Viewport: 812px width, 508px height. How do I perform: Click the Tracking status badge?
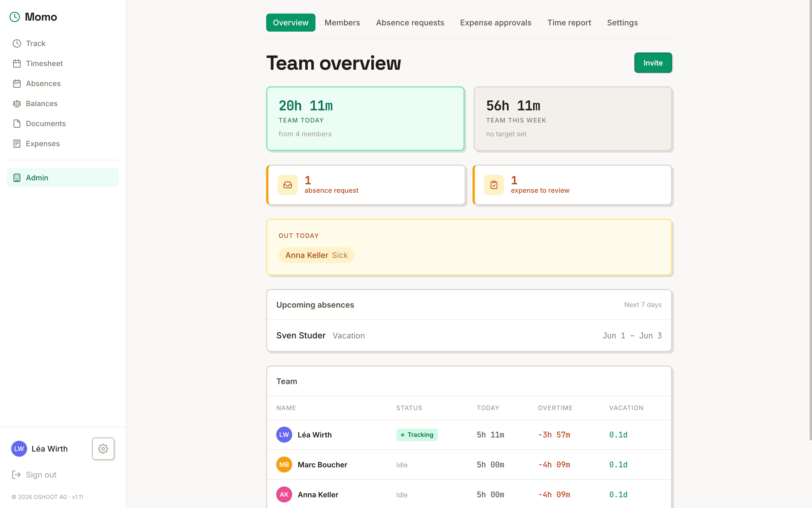(x=417, y=435)
